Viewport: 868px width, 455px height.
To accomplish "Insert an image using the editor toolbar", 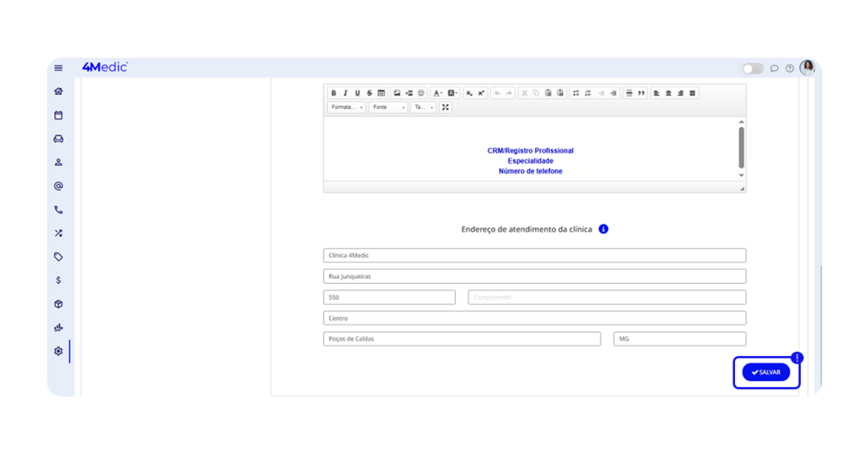I will click(397, 93).
